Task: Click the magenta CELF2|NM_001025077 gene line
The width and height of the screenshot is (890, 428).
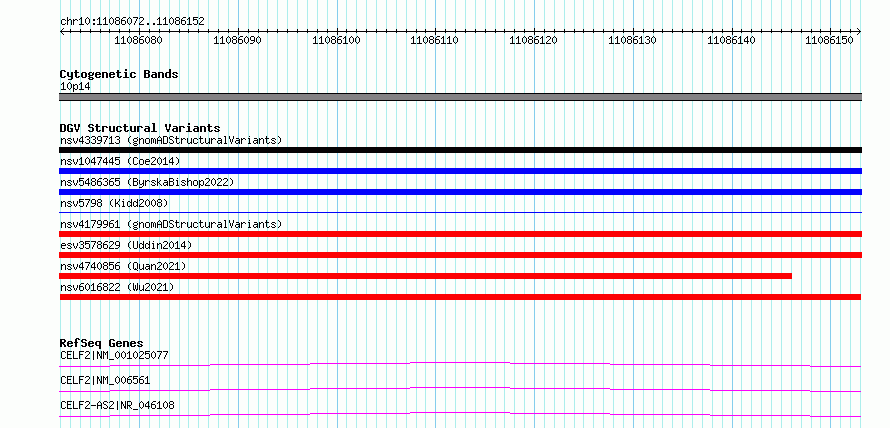Action: tap(460, 364)
